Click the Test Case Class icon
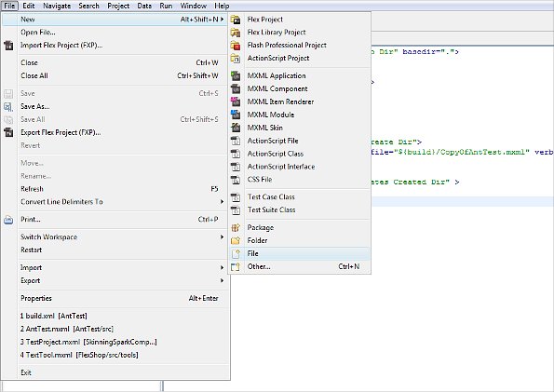This screenshot has width=554, height=392. (x=236, y=197)
